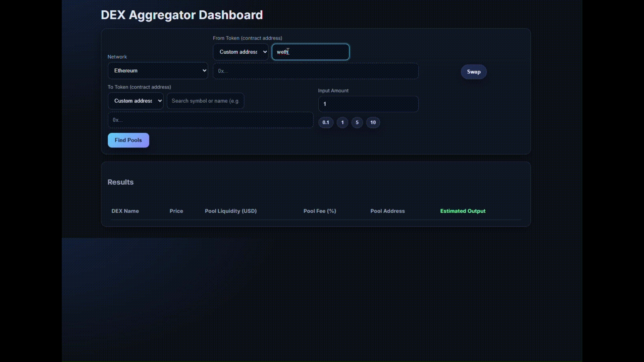
Task: Click the Pool Address column header
Action: point(387,211)
